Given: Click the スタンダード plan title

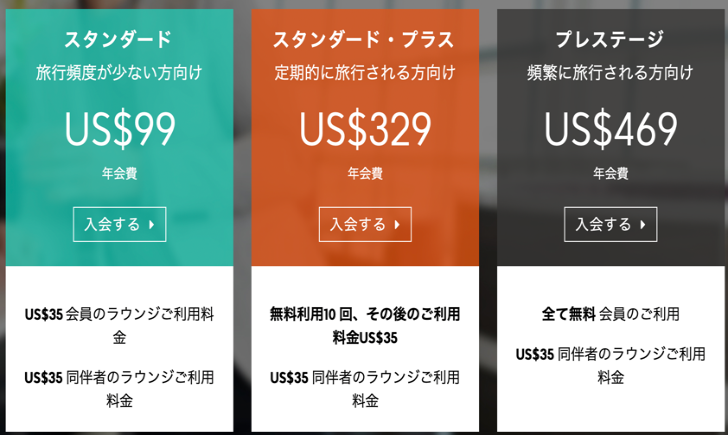Looking at the screenshot, I should tap(118, 39).
